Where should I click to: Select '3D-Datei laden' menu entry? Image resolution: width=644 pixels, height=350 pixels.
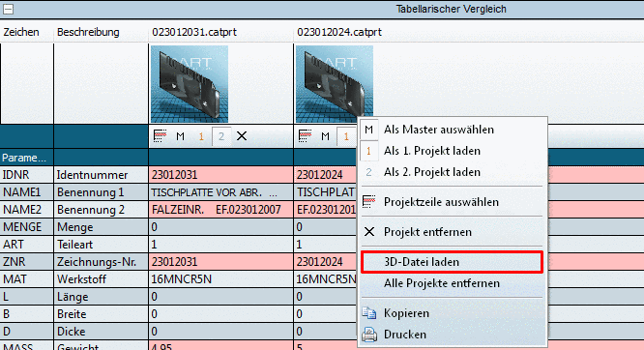[452, 262]
